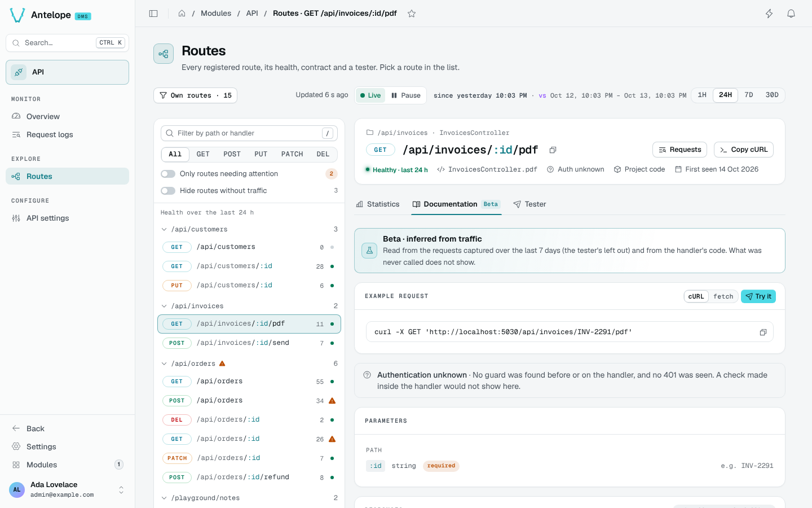Open Ada Lovelace account switcher
Viewport: 812px width, 508px height.
[68, 489]
